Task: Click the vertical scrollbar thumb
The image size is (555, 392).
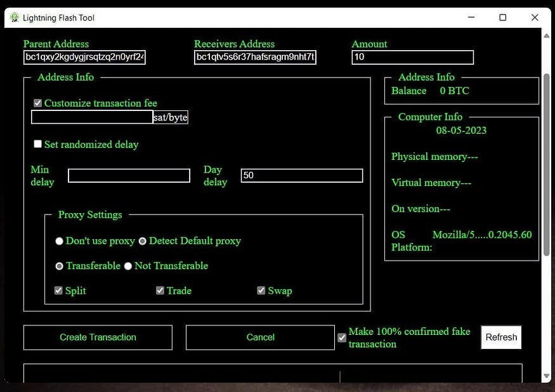Action: click(546, 165)
